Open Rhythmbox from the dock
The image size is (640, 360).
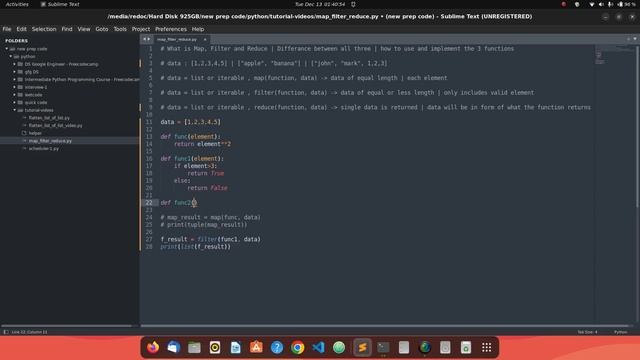coord(215,347)
